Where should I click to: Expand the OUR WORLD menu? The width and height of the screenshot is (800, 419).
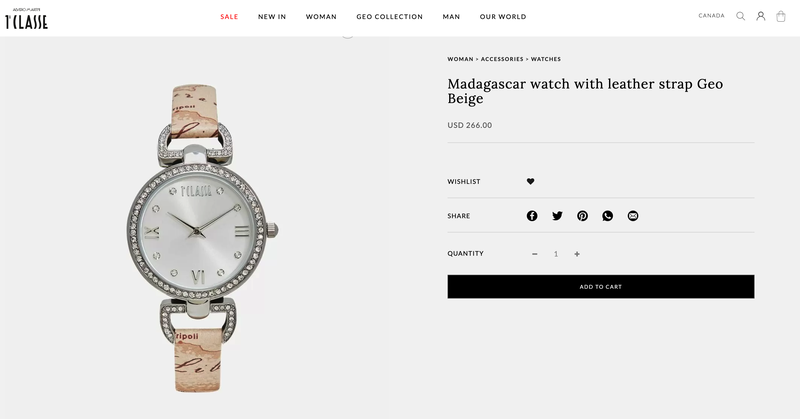[x=503, y=17]
